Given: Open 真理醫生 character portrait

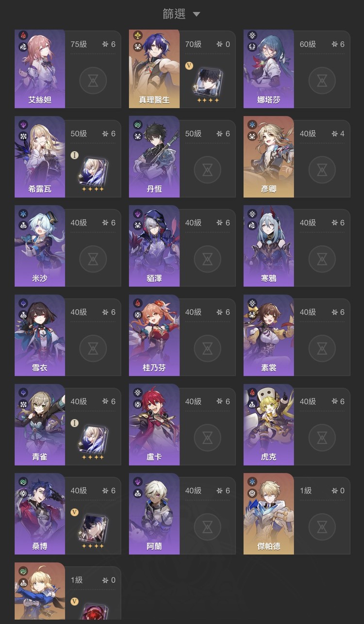Looking at the screenshot, I should [x=154, y=69].
